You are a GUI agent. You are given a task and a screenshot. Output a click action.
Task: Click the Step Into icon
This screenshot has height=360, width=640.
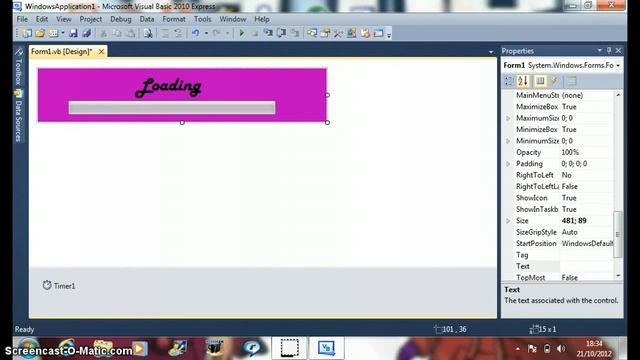[268, 33]
